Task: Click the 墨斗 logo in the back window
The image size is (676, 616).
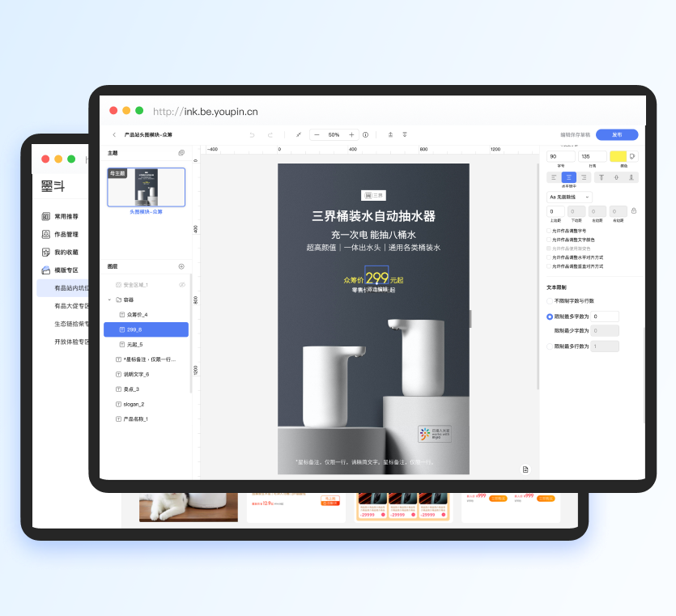Action: coord(53,186)
